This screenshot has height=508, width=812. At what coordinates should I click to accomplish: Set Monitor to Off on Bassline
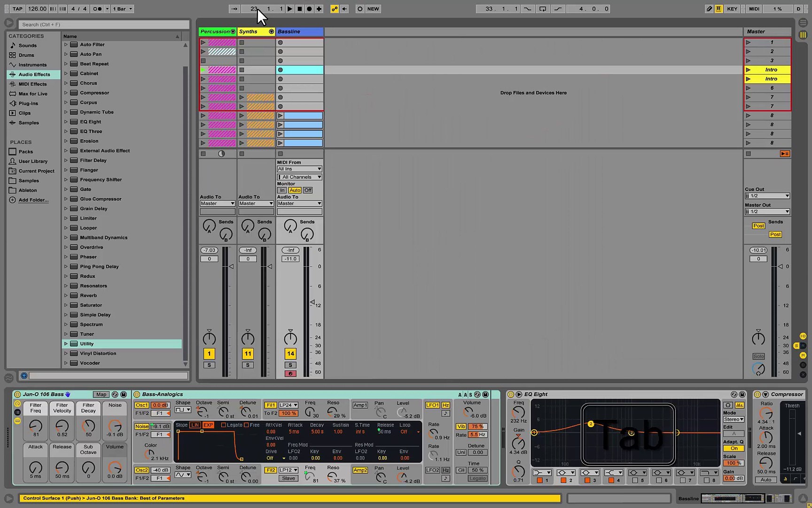pyautogui.click(x=308, y=190)
